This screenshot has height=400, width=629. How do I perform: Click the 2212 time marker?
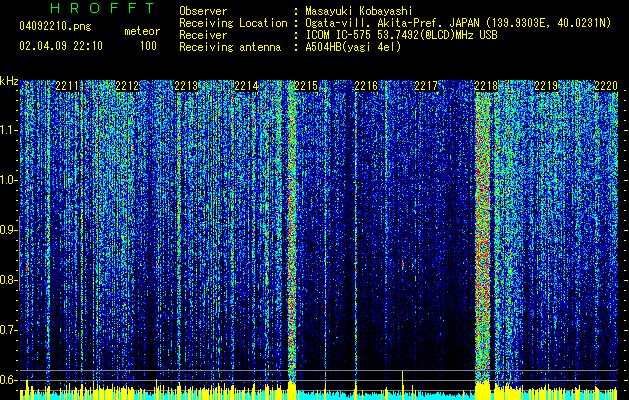pyautogui.click(x=127, y=86)
